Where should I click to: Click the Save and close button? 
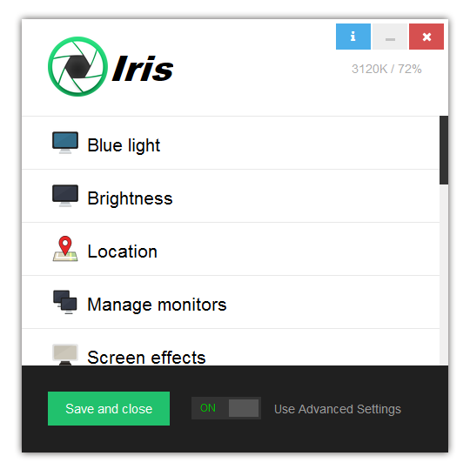coord(109,409)
